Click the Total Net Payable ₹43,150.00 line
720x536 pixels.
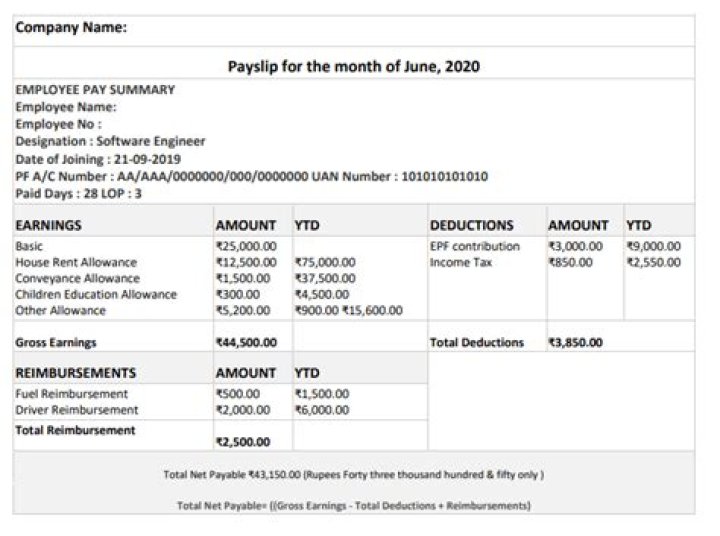[353, 474]
